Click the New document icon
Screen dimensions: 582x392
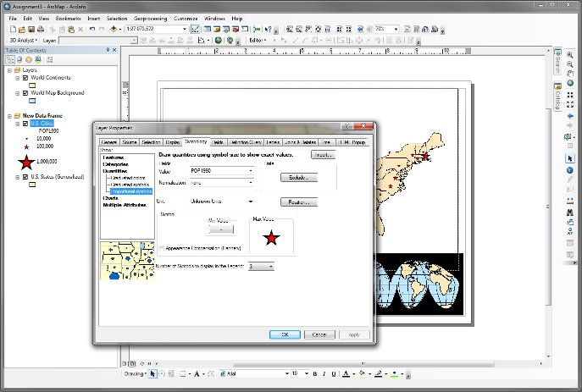tap(13, 29)
